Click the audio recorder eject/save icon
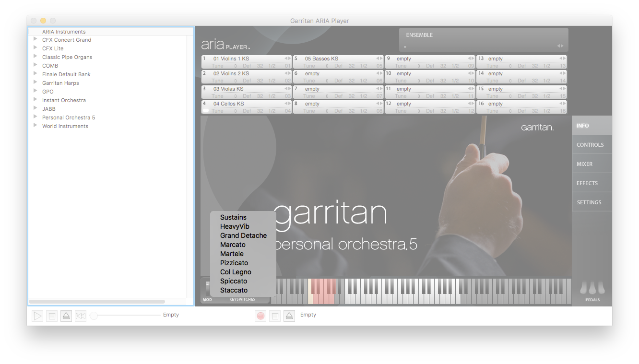This screenshot has width=639, height=364. 289,316
